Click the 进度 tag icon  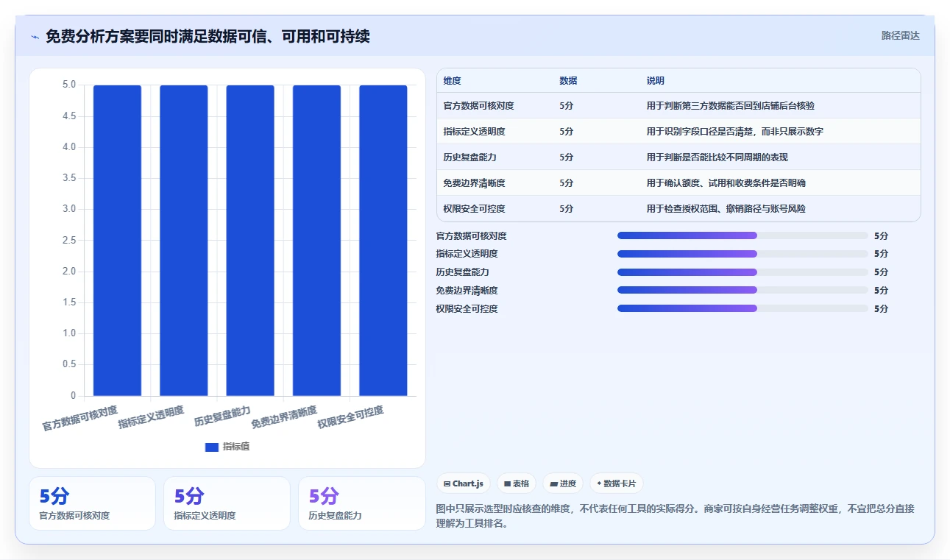pyautogui.click(x=553, y=483)
